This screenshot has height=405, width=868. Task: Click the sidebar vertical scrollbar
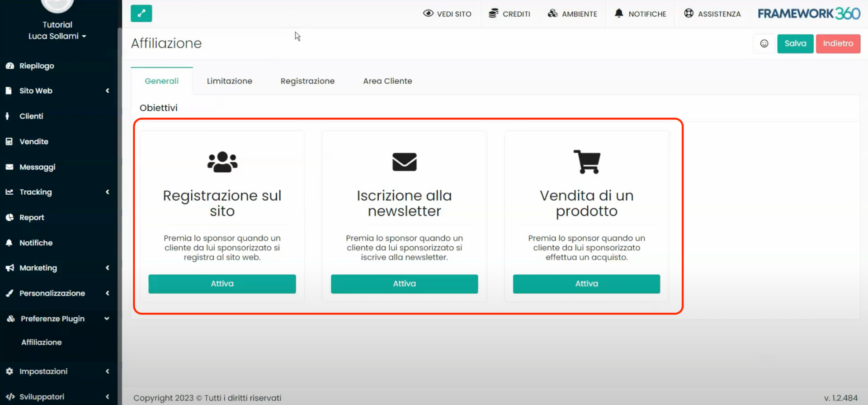pyautogui.click(x=119, y=216)
